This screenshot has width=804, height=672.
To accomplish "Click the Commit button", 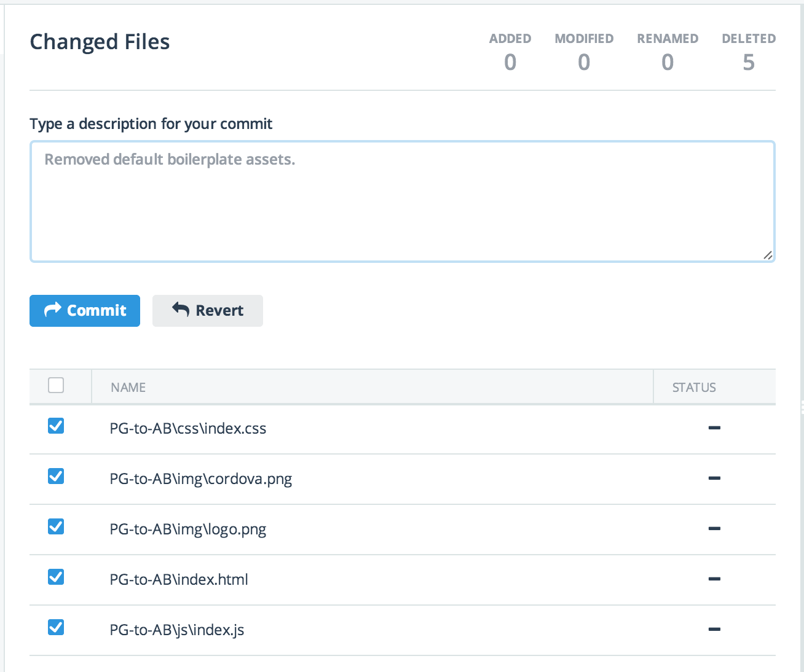I will pyautogui.click(x=85, y=311).
